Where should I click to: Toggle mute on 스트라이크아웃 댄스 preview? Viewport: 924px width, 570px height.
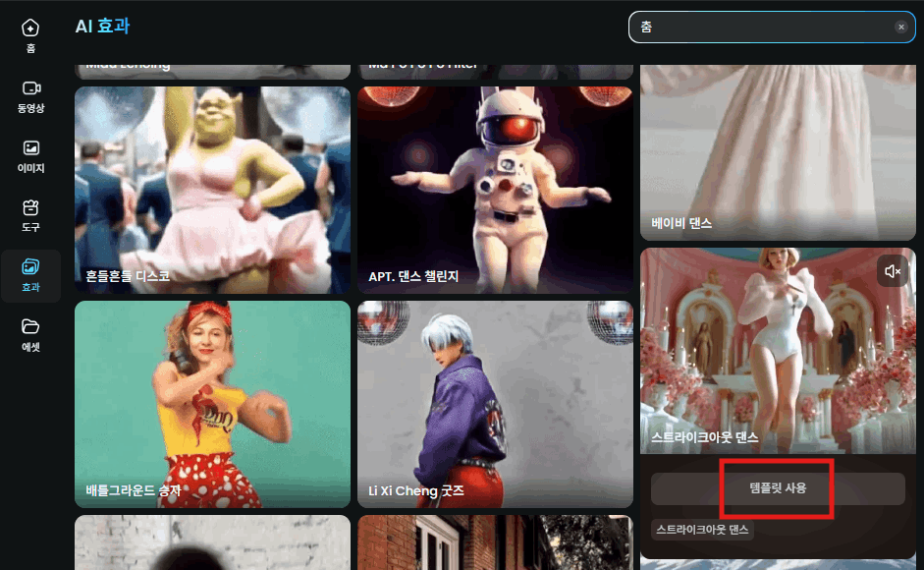coord(893,271)
